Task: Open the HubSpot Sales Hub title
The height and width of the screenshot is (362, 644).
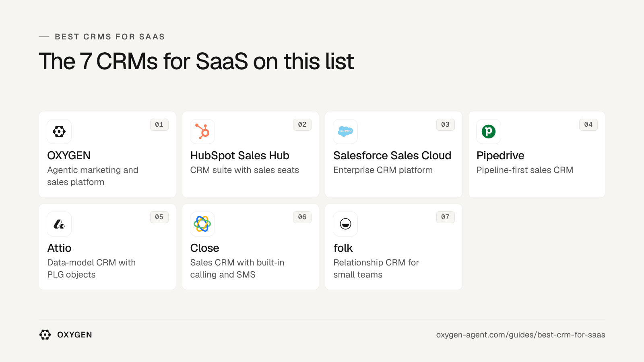Action: click(x=240, y=156)
